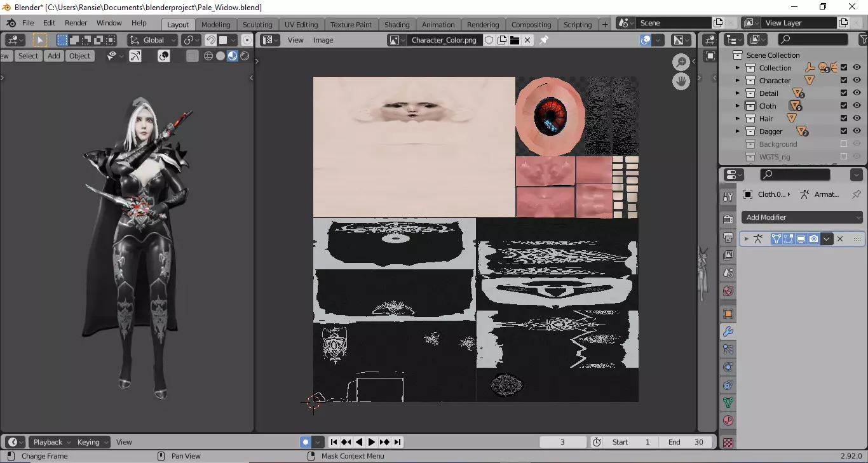Screen dimensions: 868x463
Task: Enable the WGTS_rig collection checkbox
Action: click(844, 157)
